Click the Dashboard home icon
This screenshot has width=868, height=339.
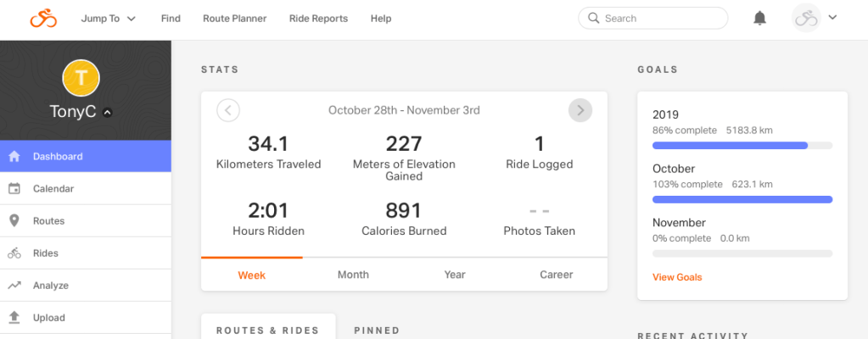click(14, 157)
